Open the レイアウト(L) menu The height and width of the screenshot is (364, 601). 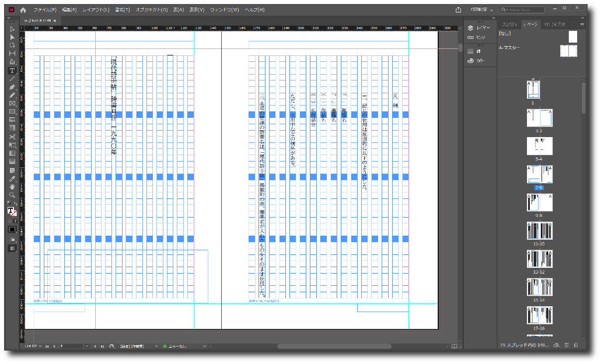point(96,10)
